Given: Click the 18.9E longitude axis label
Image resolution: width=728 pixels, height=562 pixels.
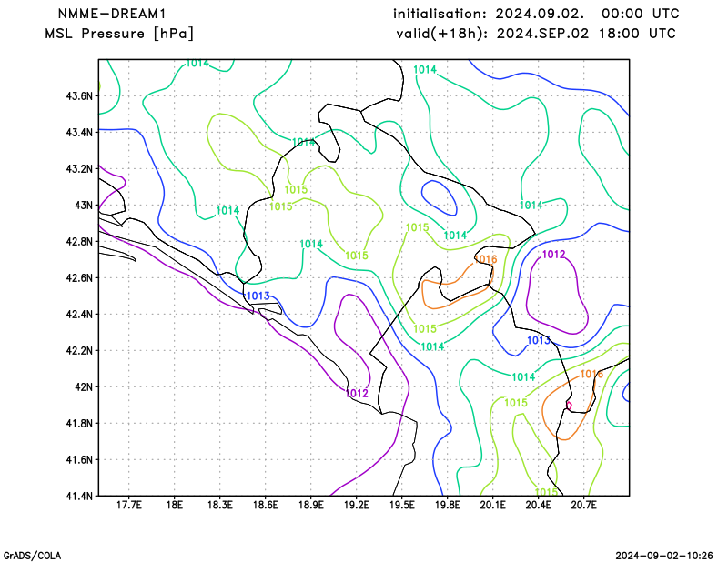Looking at the screenshot, I should pos(310,505).
